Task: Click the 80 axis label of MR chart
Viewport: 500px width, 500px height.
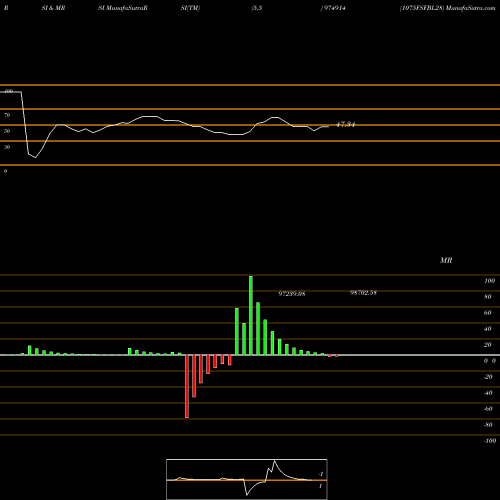Action: [488, 297]
